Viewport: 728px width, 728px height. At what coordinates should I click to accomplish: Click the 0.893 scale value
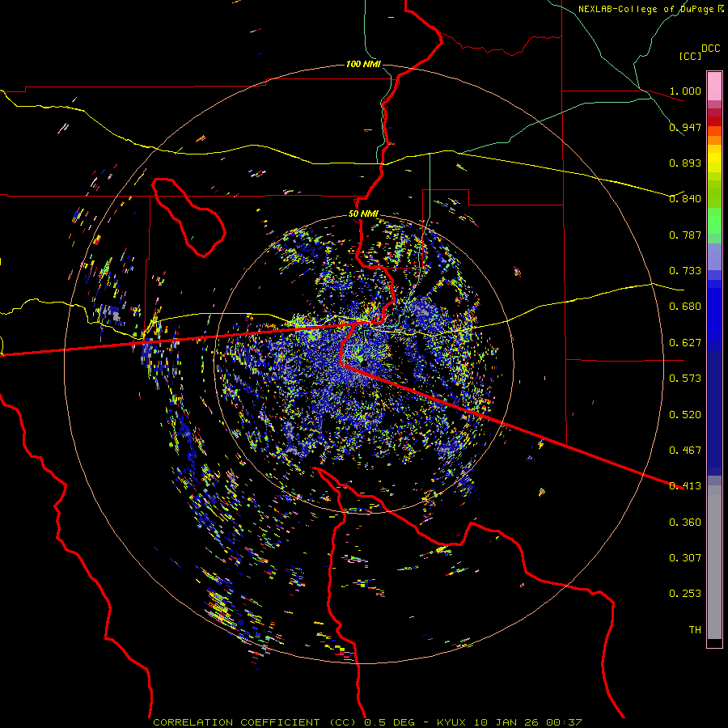tap(685, 163)
